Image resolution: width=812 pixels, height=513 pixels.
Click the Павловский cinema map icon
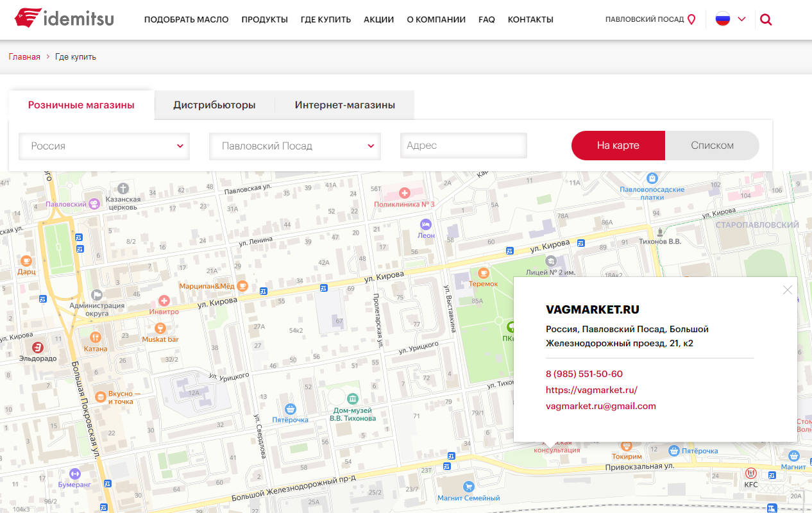point(94,204)
